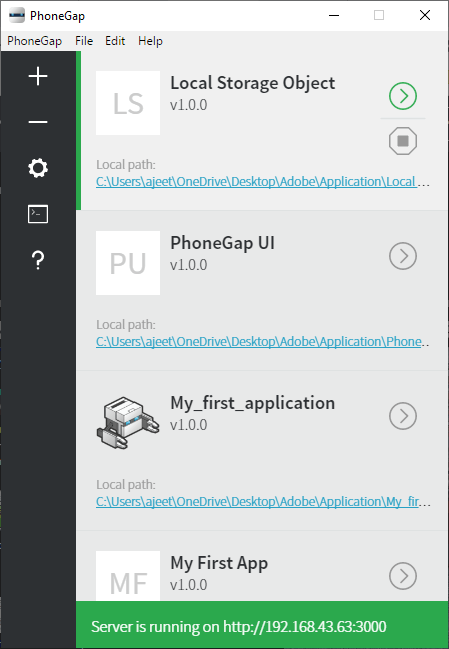
Task: Open settings via the gear icon
Action: [38, 168]
